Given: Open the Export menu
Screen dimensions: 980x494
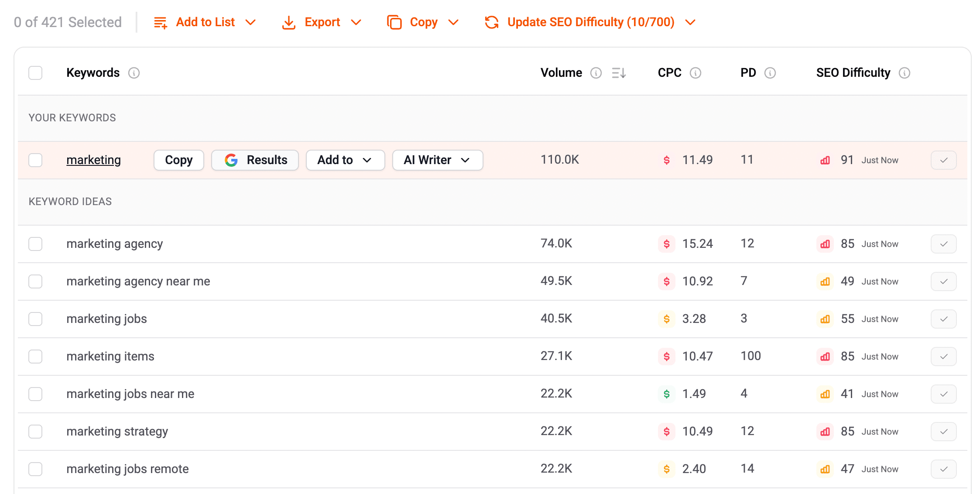Looking at the screenshot, I should click(x=322, y=22).
